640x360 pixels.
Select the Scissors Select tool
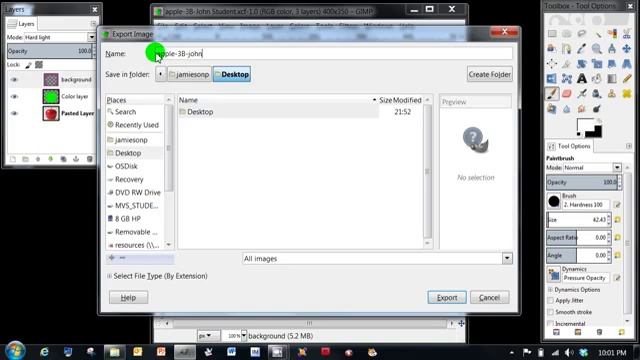(627, 34)
